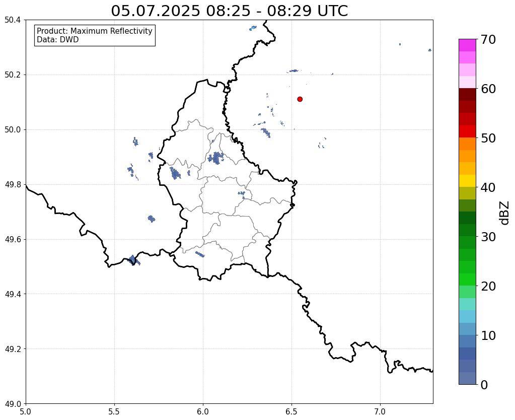
Task: Click the x-axis label 5.0
Action: click(x=26, y=411)
